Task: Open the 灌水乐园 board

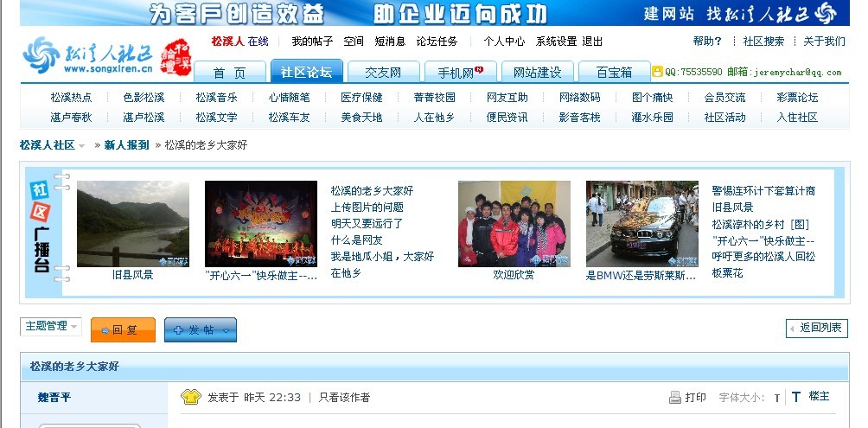Action: 653,118
